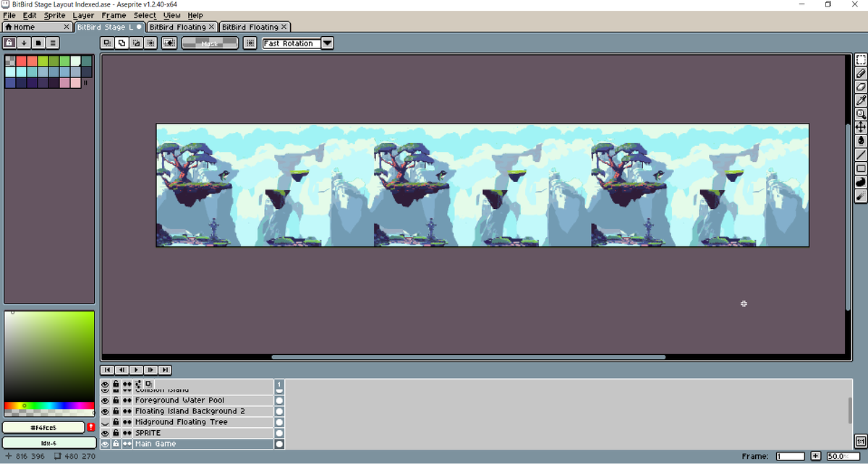This screenshot has height=464, width=868.
Task: Click the sort palette arrow icon
Action: 24,43
